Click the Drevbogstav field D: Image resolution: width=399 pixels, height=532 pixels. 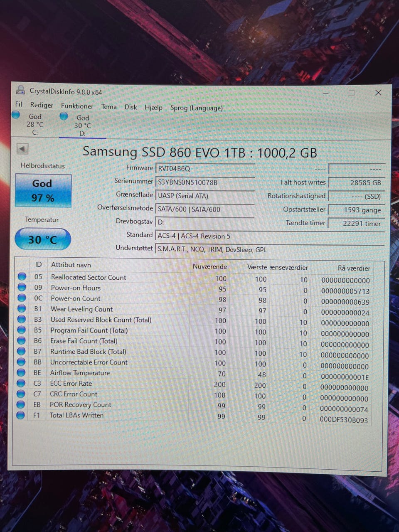pyautogui.click(x=205, y=222)
